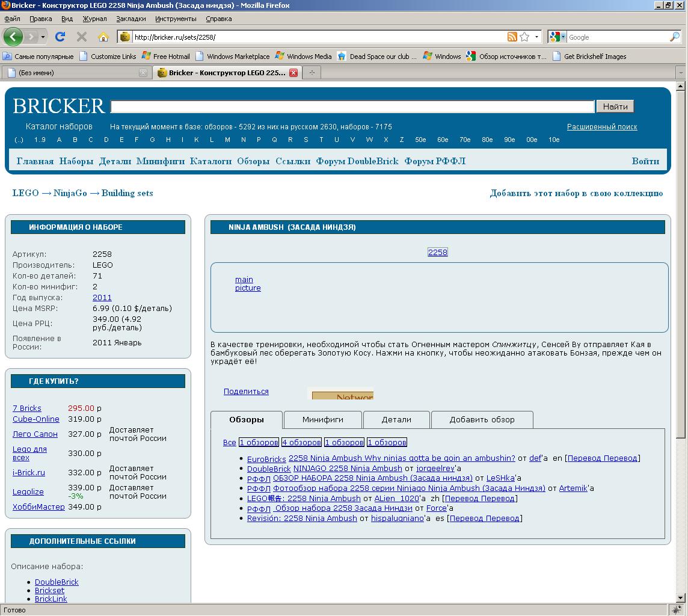
Task: Expand the address bar history dropdown
Action: point(536,37)
